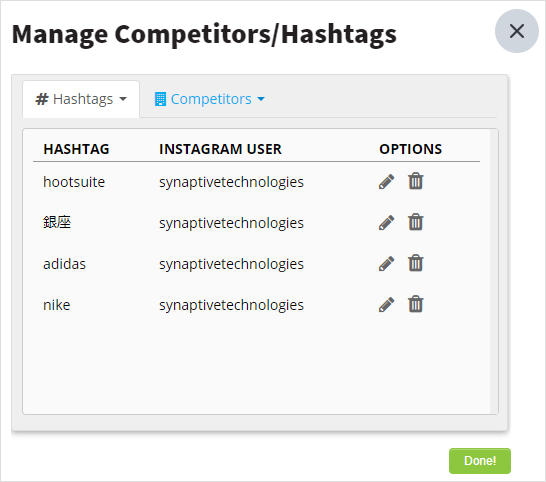The image size is (546, 482).
Task: Open the Hashtags tab dropdown arrow
Action: [x=123, y=99]
